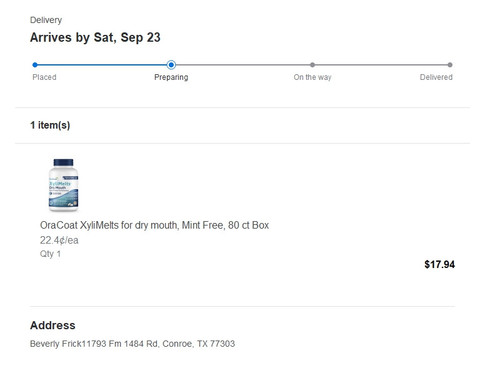Click the Conroe, TX delivery address line
The image size is (500, 391).
pyautogui.click(x=132, y=344)
